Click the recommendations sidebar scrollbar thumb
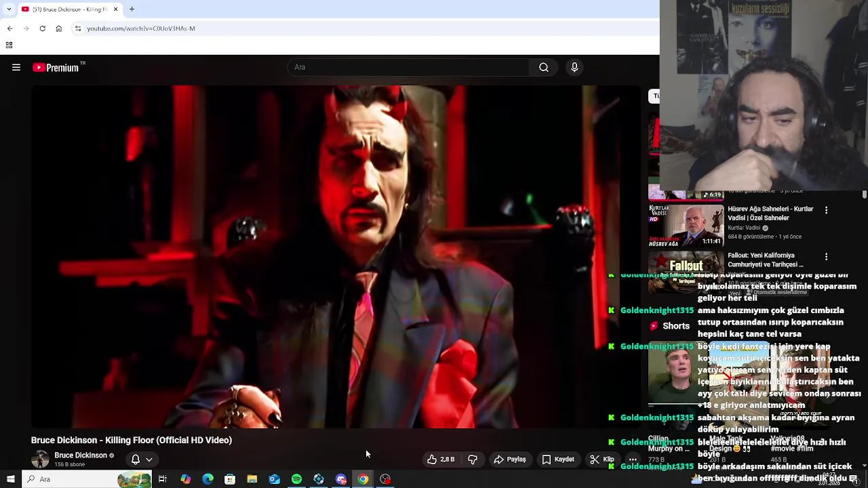This screenshot has width=868, height=488. 864,195
